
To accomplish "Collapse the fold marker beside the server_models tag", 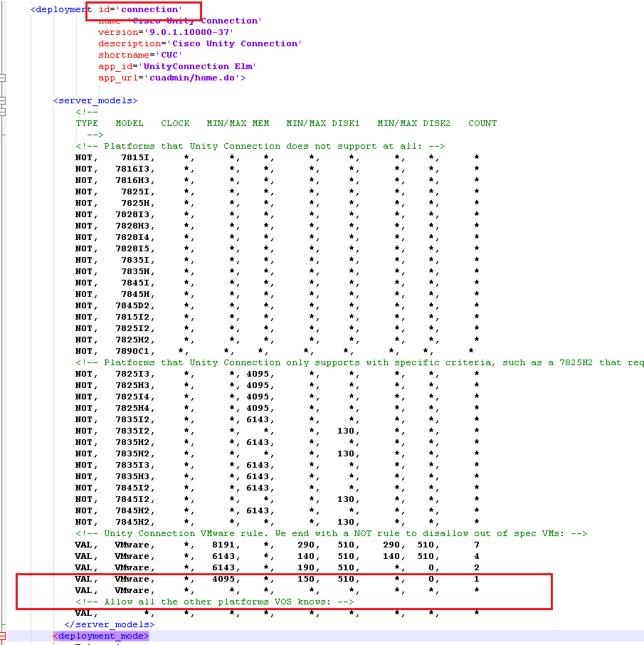I will point(2,100).
